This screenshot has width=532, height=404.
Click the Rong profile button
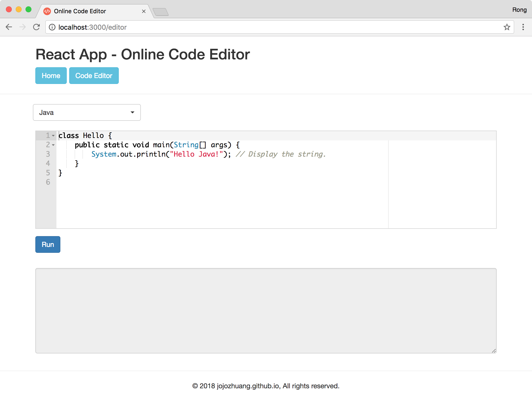tap(519, 10)
